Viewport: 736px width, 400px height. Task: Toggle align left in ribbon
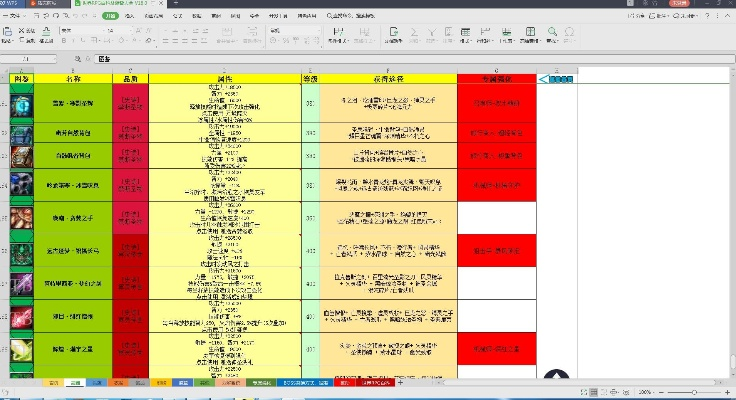click(165, 41)
